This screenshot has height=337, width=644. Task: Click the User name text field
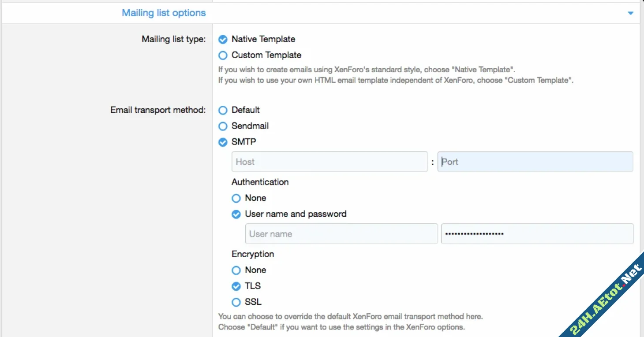[341, 234]
